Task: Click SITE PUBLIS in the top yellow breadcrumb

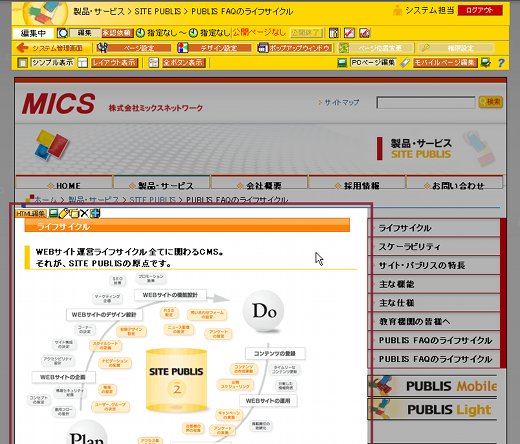Action: pyautogui.click(x=158, y=11)
